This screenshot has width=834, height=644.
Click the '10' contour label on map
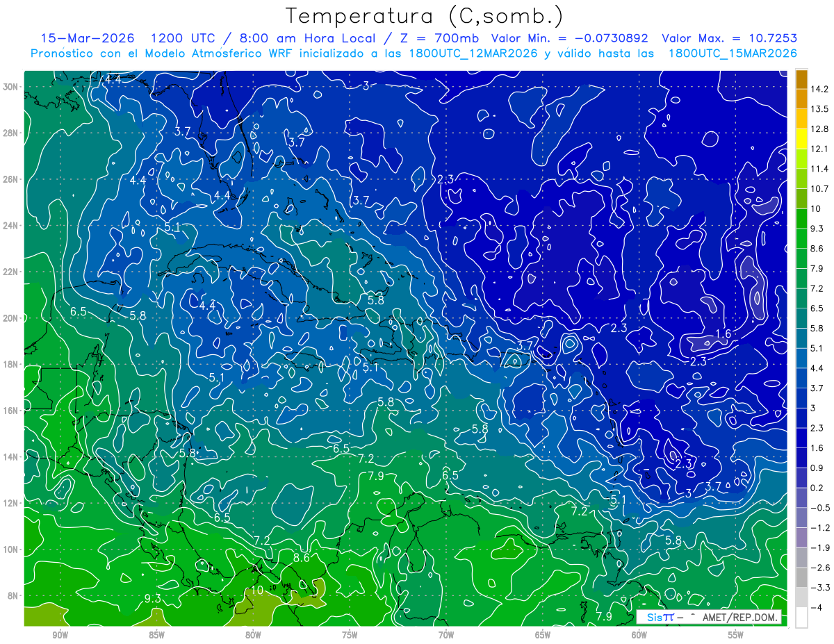pos(256,591)
